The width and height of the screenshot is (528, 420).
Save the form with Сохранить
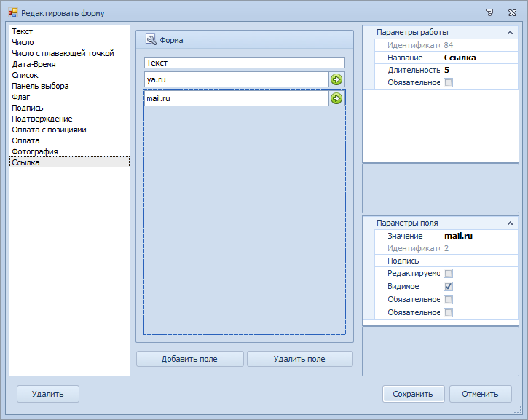click(413, 394)
